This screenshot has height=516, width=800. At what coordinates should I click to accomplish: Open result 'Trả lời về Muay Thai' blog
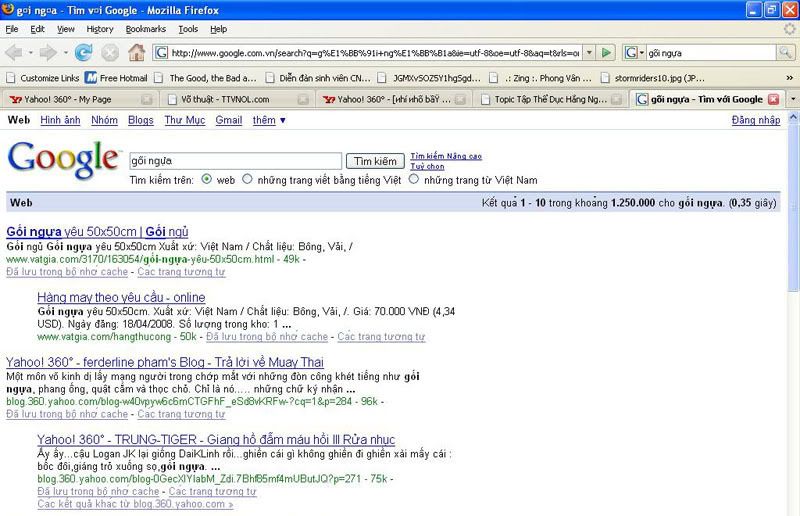165,362
